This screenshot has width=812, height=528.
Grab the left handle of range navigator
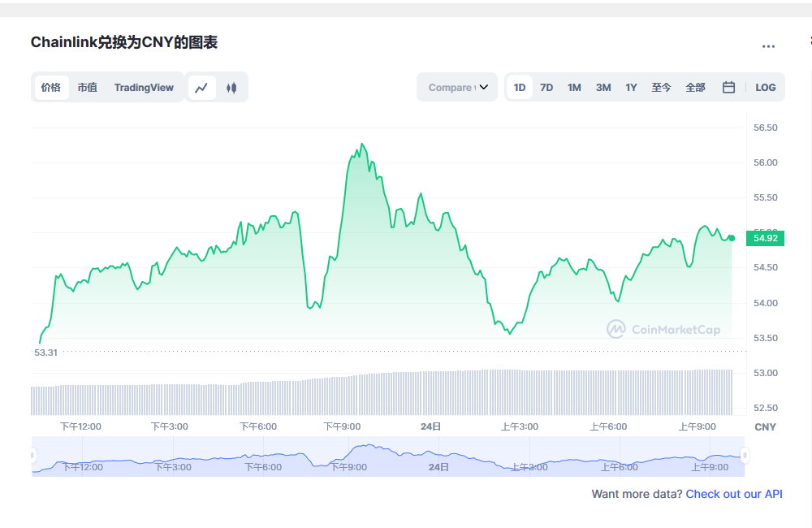tap(32, 456)
